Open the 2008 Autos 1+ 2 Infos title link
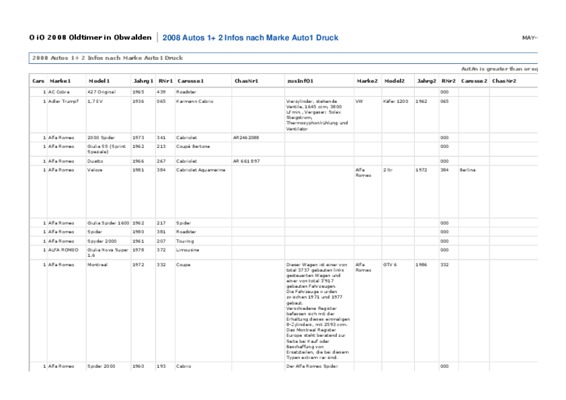The image size is (566, 400). click(250, 38)
